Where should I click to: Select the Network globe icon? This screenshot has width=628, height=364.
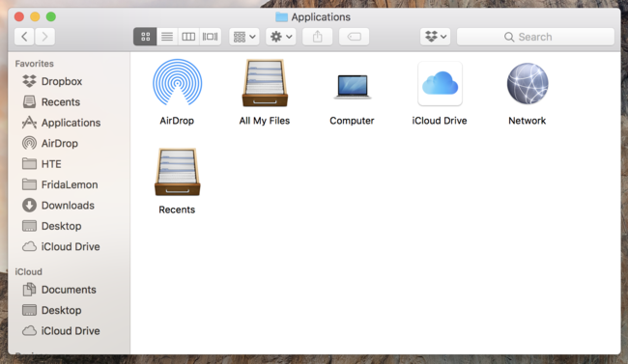[x=528, y=83]
